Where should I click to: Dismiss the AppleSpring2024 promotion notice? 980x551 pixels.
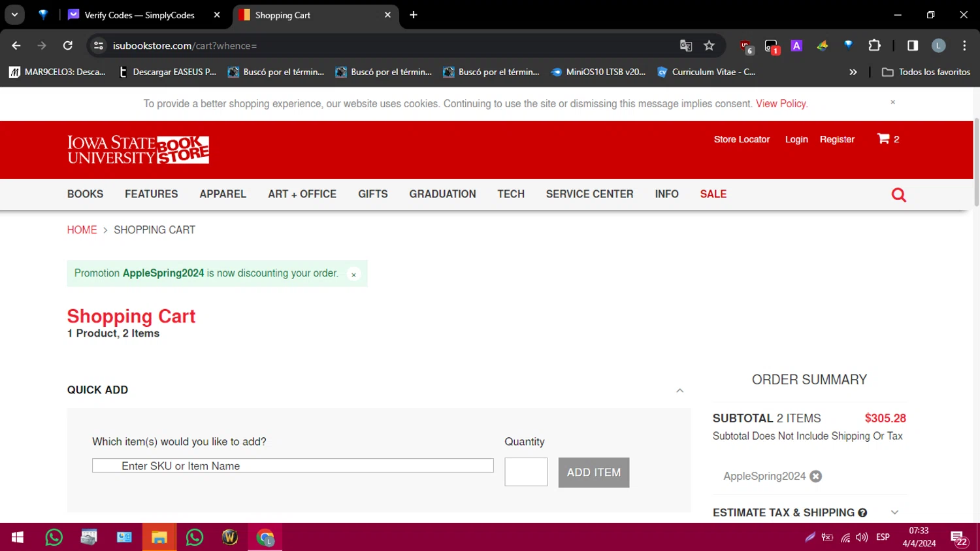coord(353,275)
